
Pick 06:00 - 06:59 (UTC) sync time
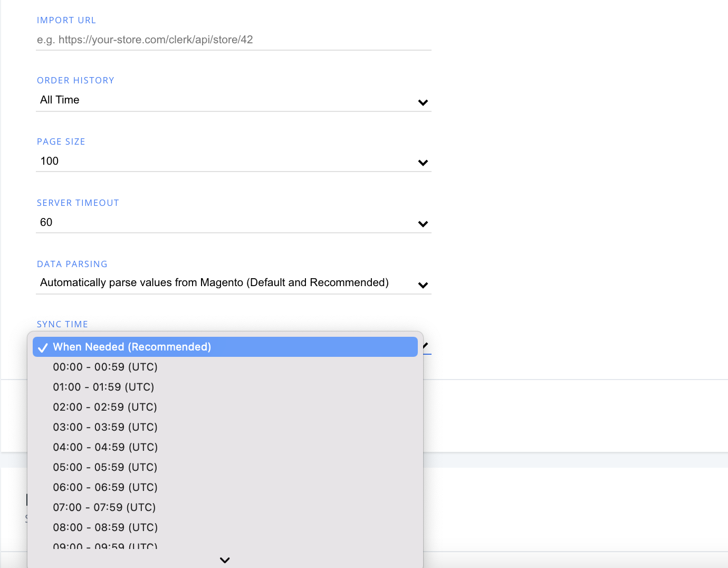pyautogui.click(x=105, y=487)
